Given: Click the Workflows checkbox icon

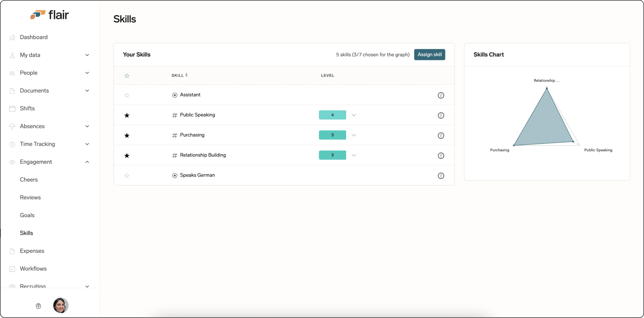Looking at the screenshot, I should pos(12,269).
